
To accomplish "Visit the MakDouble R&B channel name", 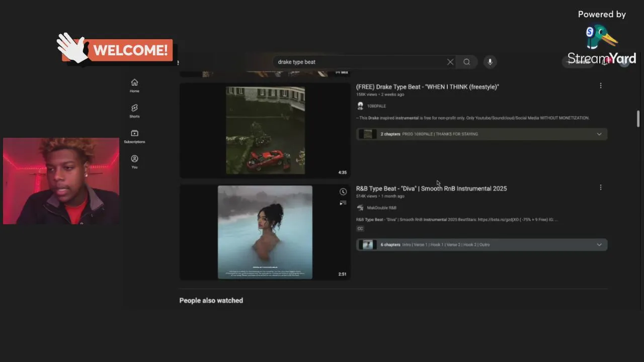I will [381, 208].
